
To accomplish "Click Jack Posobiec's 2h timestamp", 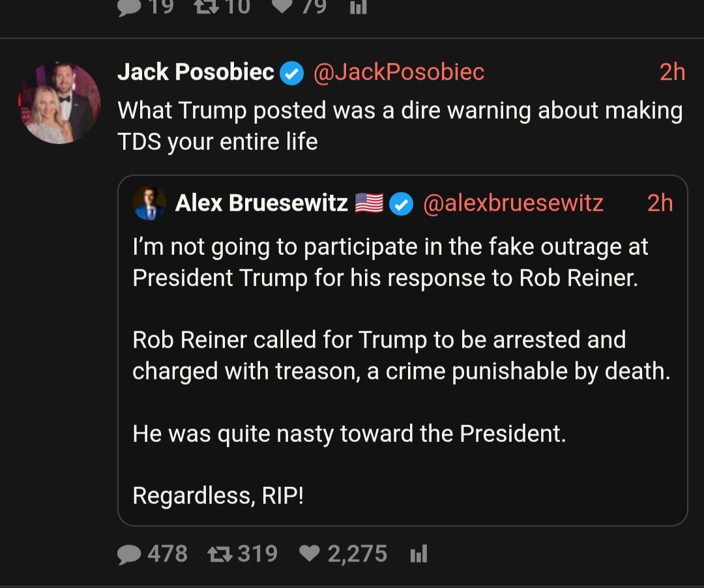I will tap(672, 72).
